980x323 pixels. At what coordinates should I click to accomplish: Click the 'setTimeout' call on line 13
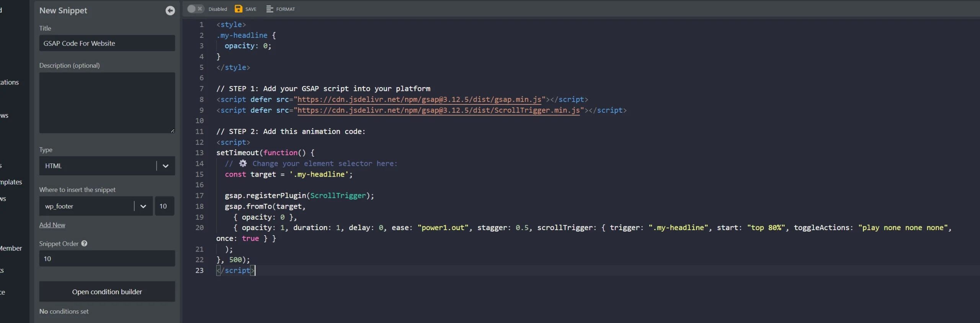pos(238,153)
